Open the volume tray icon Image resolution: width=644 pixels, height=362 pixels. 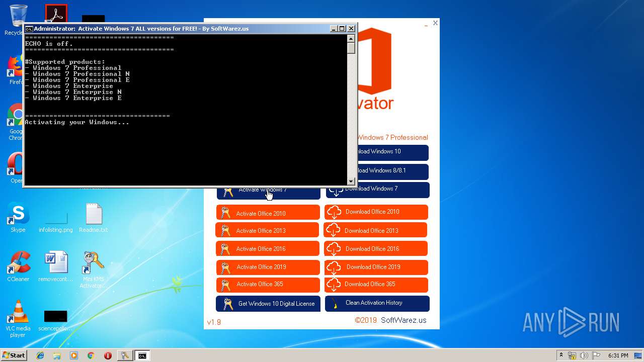point(584,355)
